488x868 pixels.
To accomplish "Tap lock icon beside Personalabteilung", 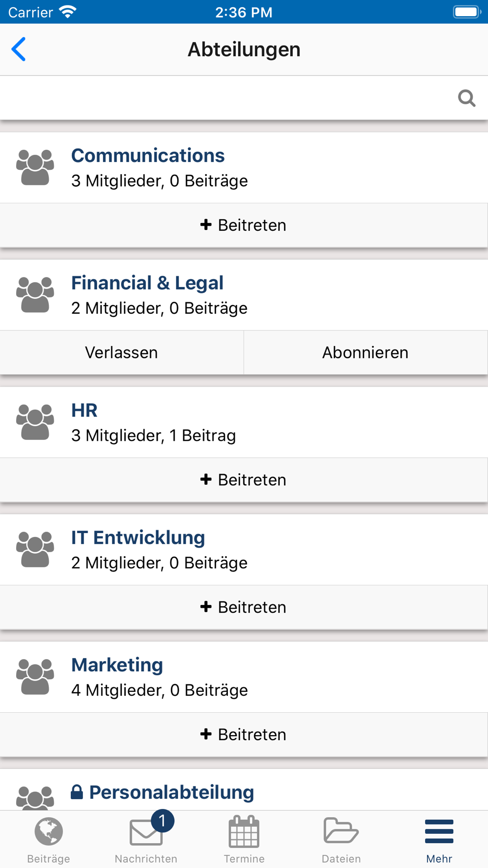I will point(77,792).
